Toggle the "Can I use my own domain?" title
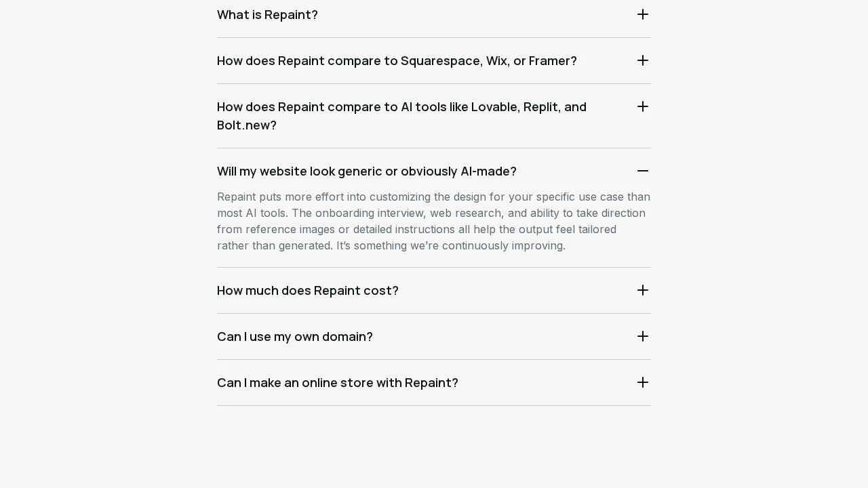 (x=294, y=337)
